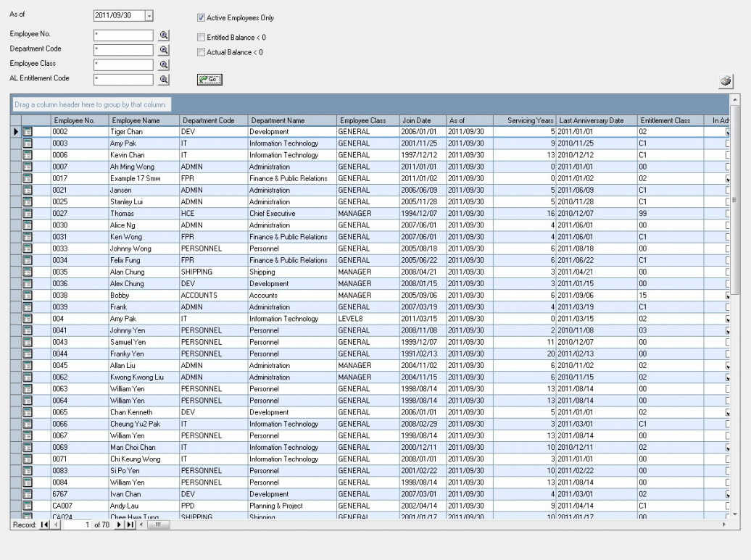Open detail icon for Bobby row
This screenshot has height=560, width=751.
[x=28, y=296]
